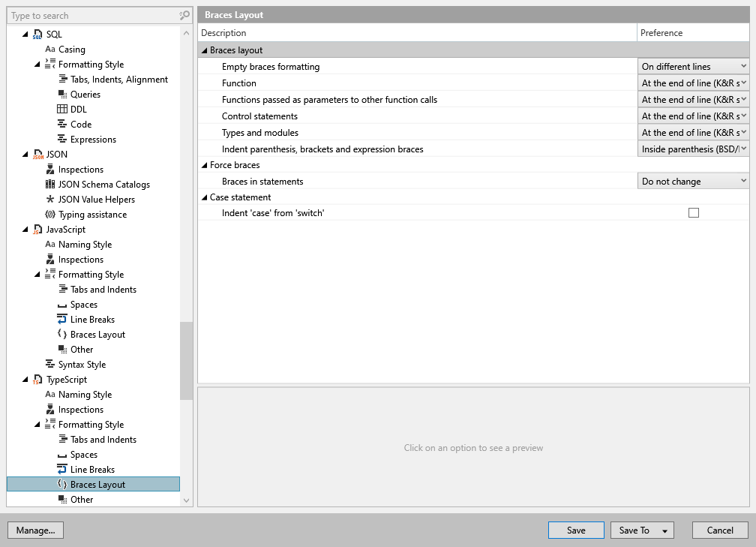Select JavaScript Tabs and Indents
756x547 pixels.
[103, 290]
